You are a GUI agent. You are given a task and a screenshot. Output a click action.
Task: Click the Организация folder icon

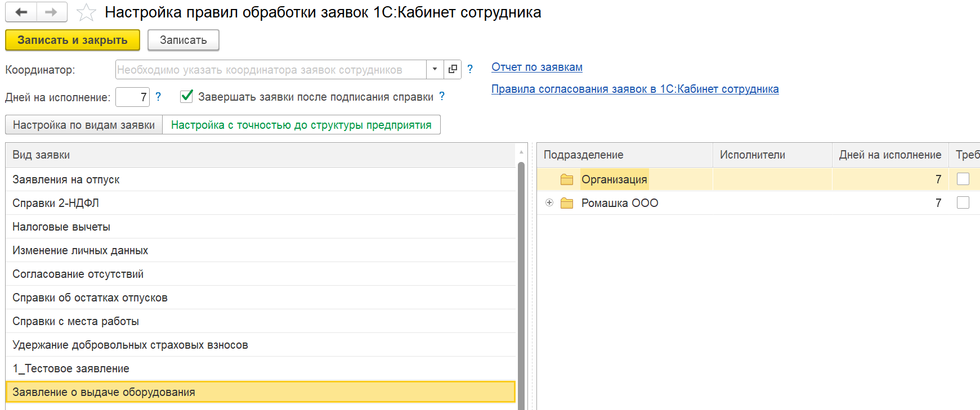coord(567,179)
